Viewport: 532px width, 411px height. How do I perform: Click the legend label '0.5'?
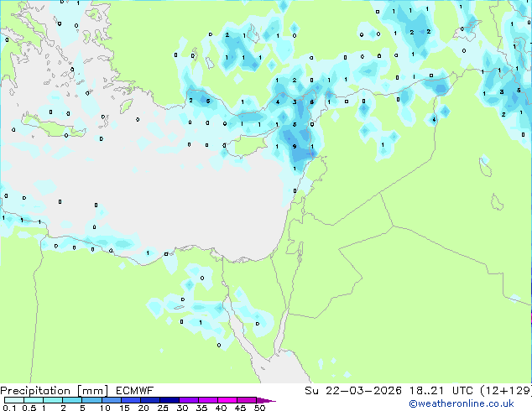point(29,408)
